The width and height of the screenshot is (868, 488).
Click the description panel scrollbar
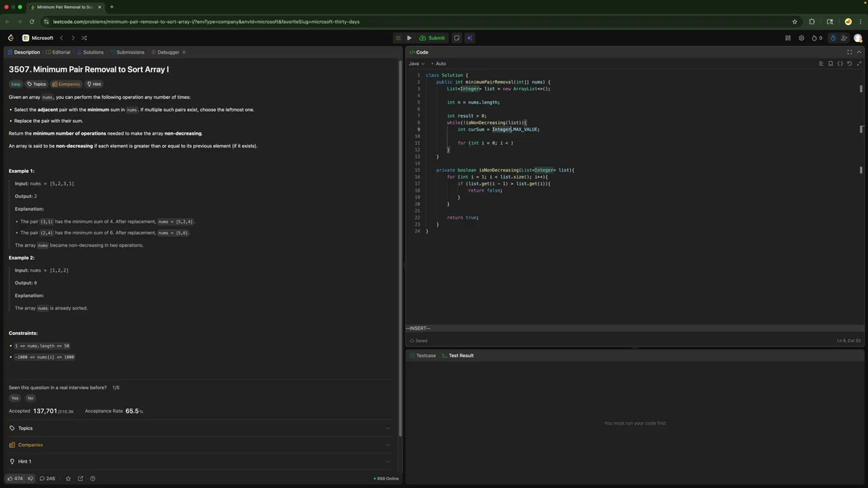(399, 247)
